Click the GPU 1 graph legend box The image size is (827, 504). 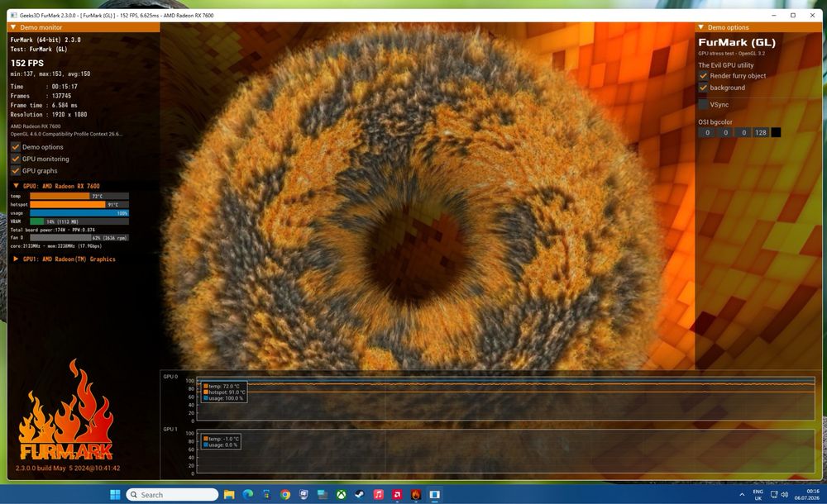221,441
